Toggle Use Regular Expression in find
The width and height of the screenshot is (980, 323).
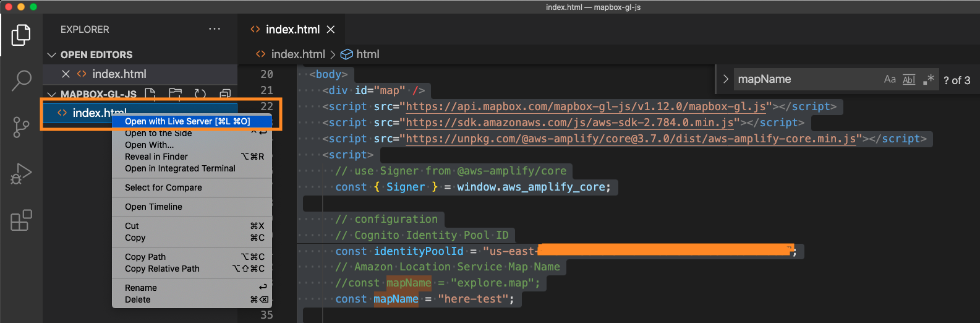click(928, 79)
